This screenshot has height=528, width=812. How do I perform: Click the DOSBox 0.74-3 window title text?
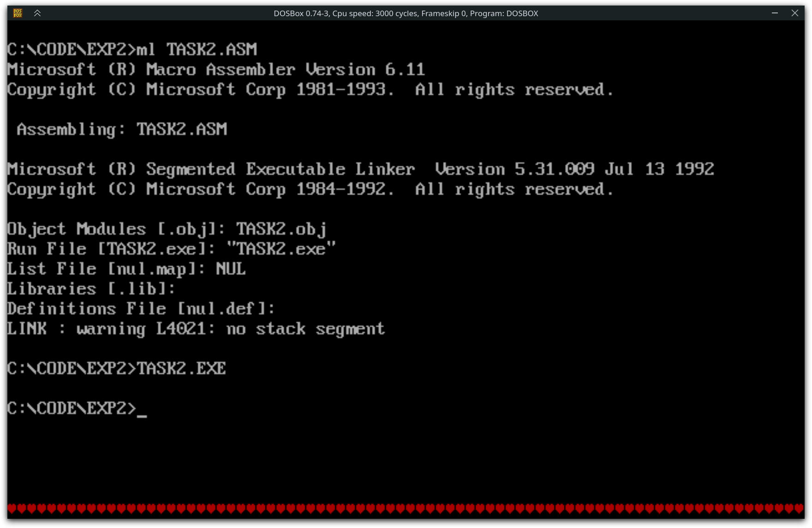coord(406,13)
